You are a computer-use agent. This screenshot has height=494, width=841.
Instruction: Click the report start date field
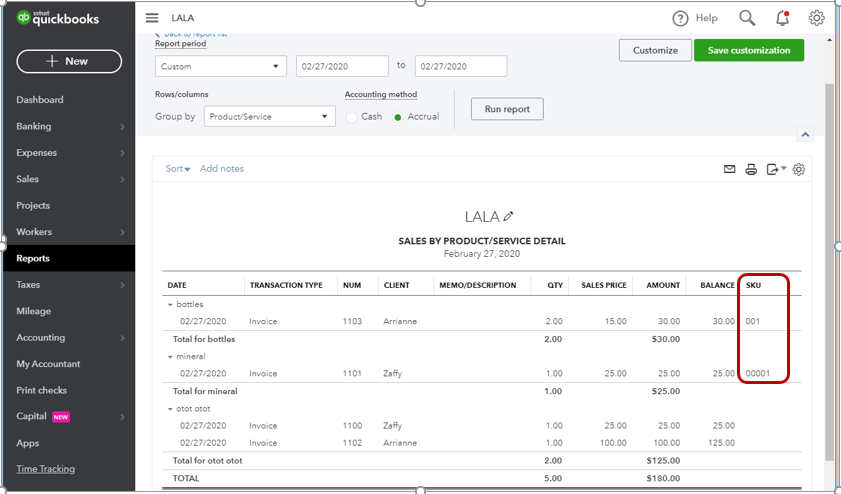pyautogui.click(x=342, y=66)
